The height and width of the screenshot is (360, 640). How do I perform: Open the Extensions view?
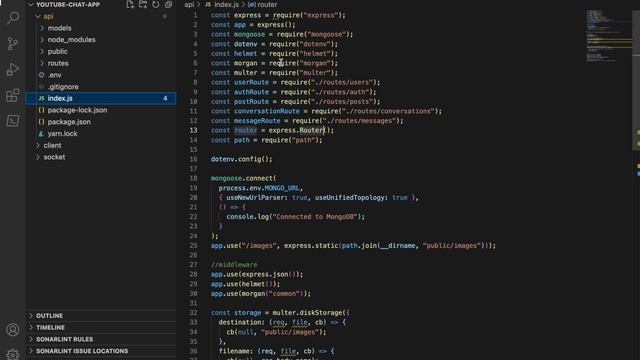(13, 95)
